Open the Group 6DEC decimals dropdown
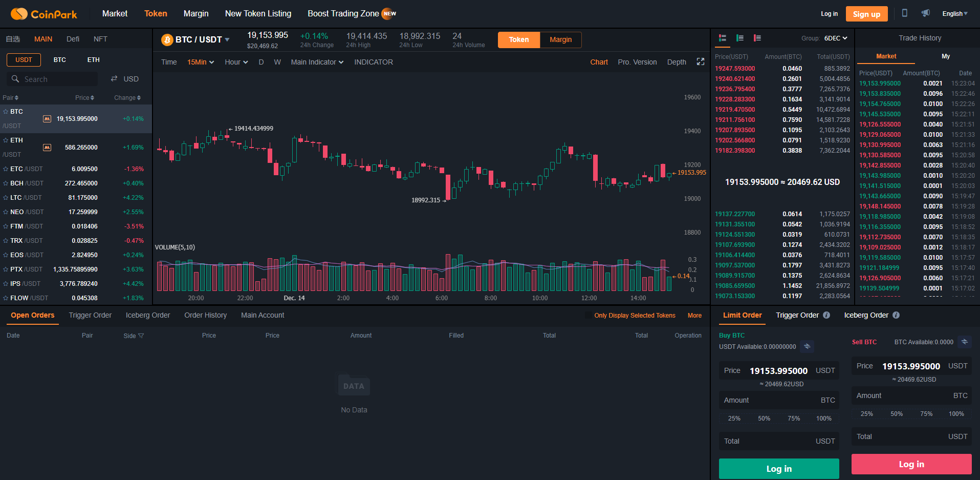 click(x=836, y=38)
